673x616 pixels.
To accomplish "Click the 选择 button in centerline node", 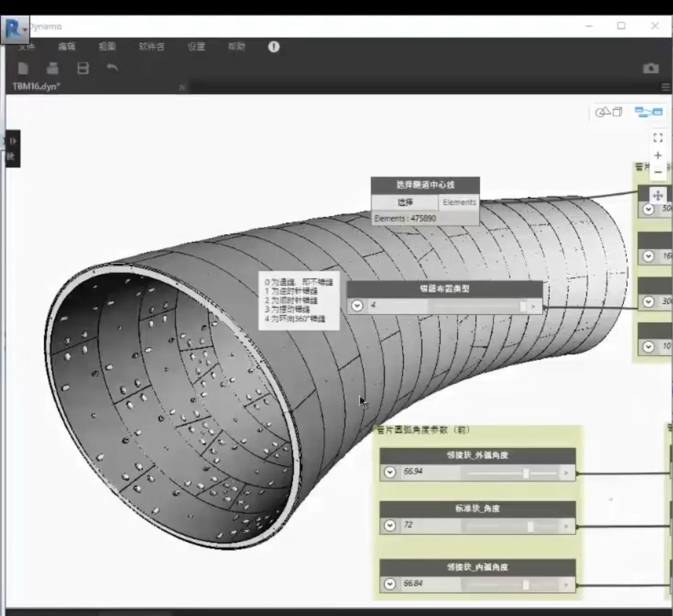I will click(405, 202).
